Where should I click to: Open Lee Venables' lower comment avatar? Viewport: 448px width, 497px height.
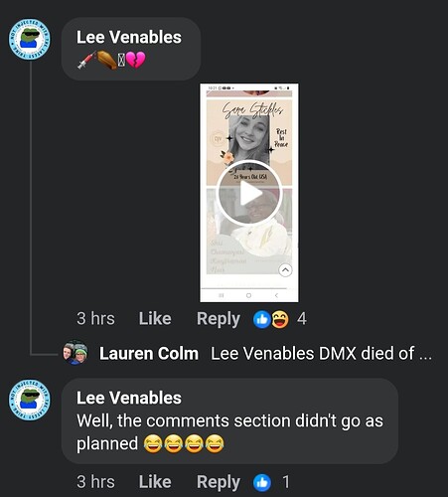[30, 400]
